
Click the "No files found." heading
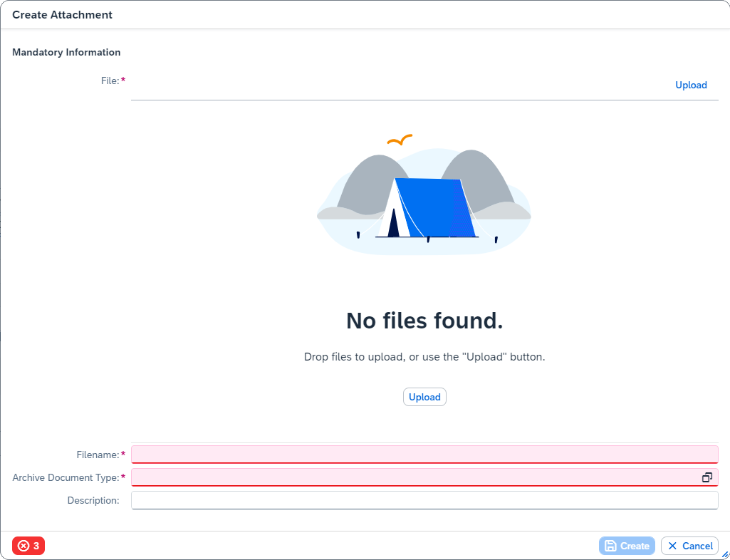coord(424,321)
